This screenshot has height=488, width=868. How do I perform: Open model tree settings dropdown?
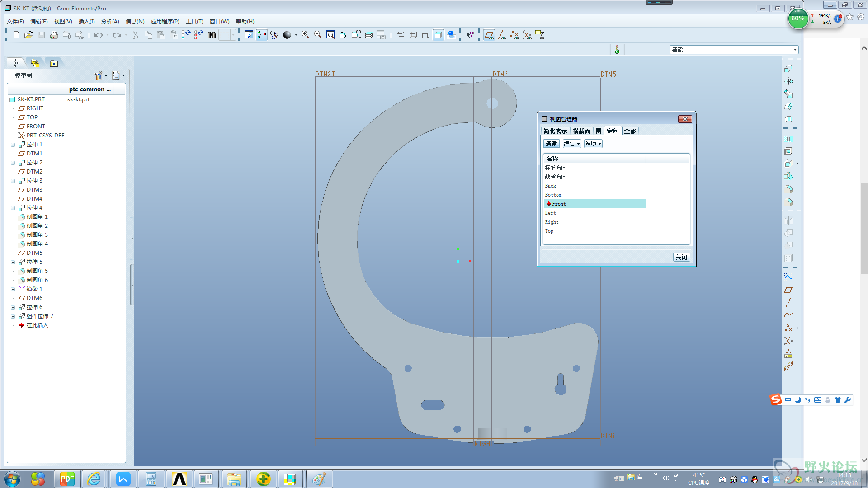click(x=101, y=75)
